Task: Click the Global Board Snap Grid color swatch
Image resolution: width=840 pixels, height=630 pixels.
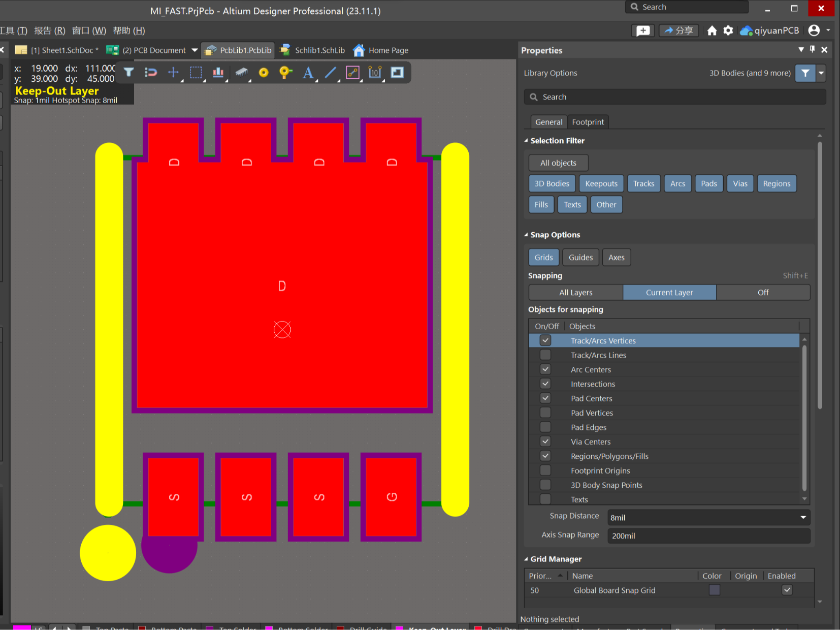Action: click(714, 590)
